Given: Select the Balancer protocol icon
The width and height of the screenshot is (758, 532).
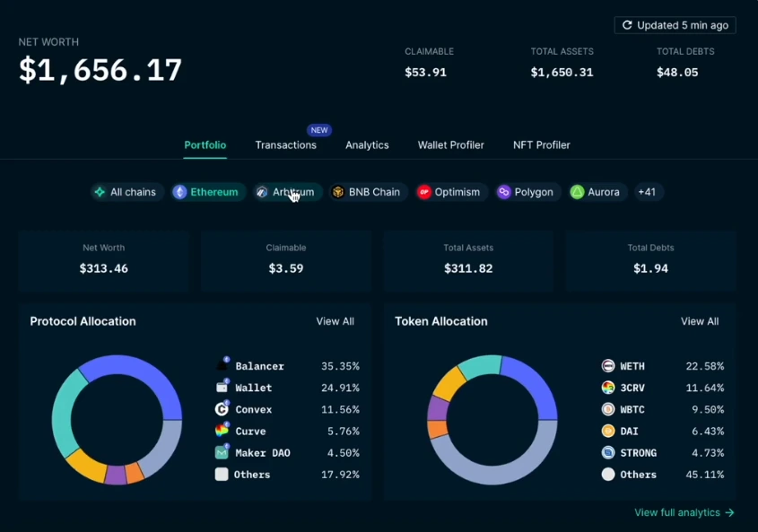Looking at the screenshot, I should coord(223,366).
